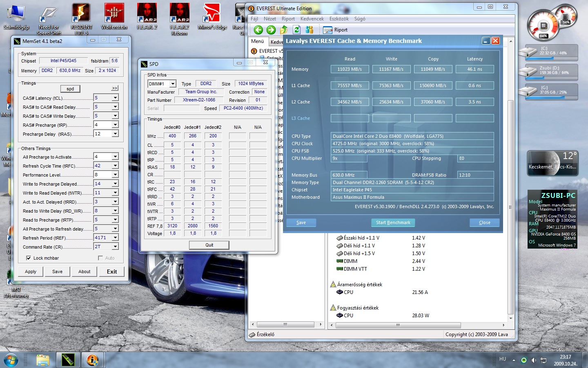Open the Mirror's Edge desktop shortcut
Viewport: 588px width, 368px height.
[x=212, y=17]
